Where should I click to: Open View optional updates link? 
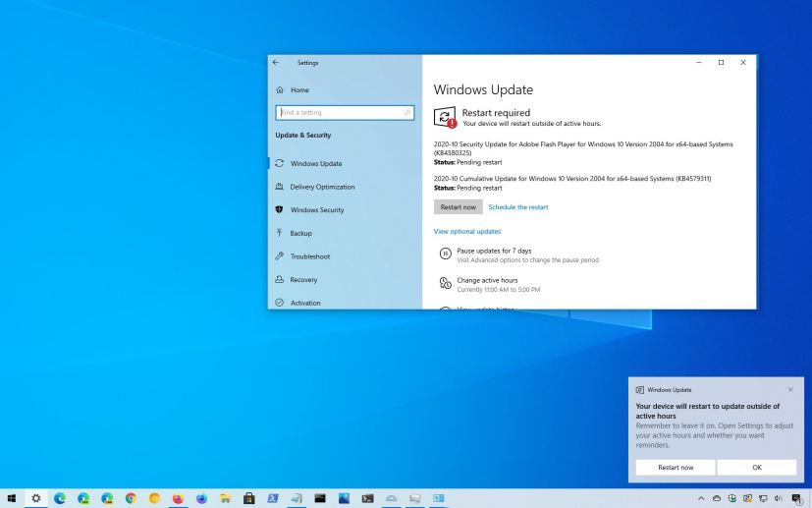pyautogui.click(x=466, y=231)
